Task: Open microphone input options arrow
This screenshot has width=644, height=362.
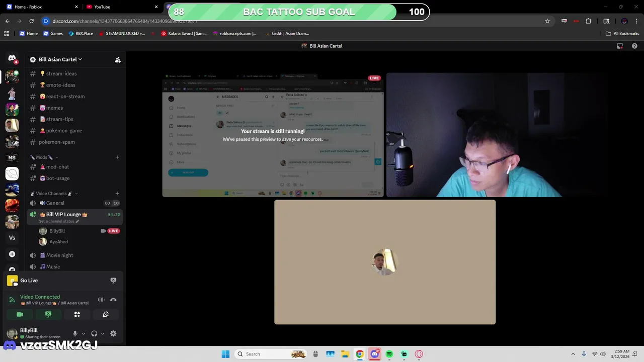Action: [84, 333]
